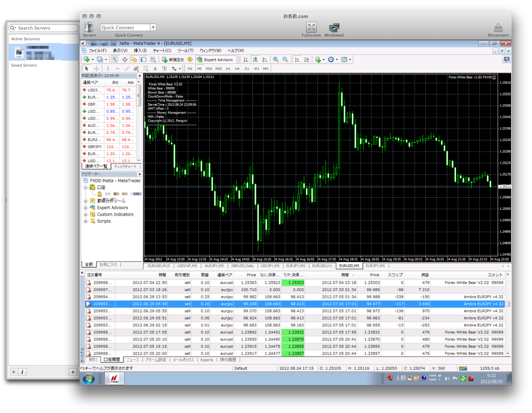Expand the 罫線分析ツール tree node
The width and height of the screenshot is (532, 413).
(x=86, y=201)
